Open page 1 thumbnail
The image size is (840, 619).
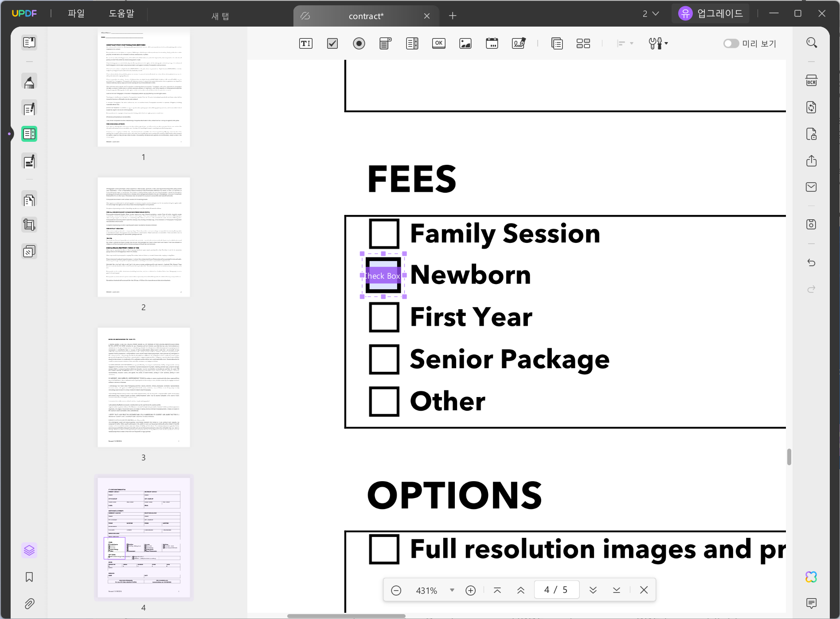(x=144, y=87)
